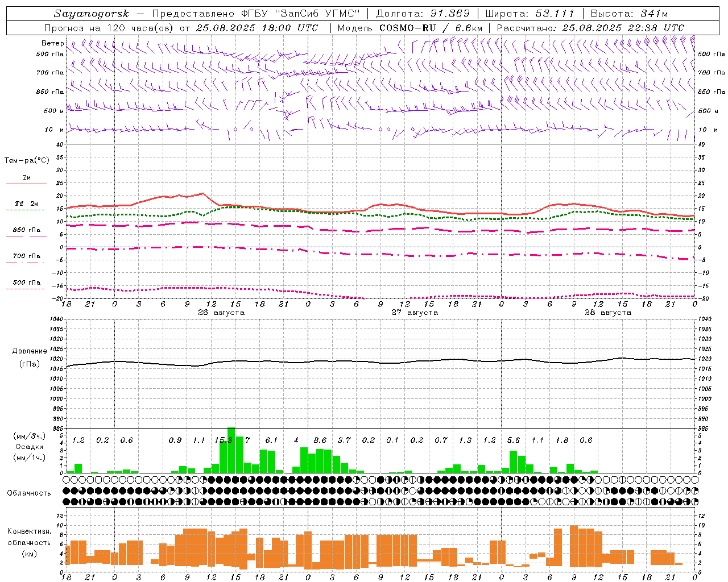Click the 0.9 precipitation total
The height and width of the screenshot is (582, 728).
[x=175, y=440]
